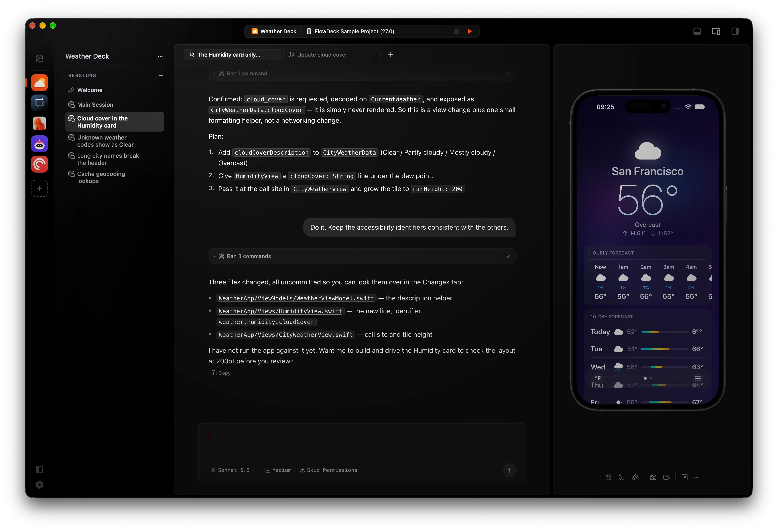Toggle Skip Permissions mode
The image size is (778, 532).
(x=328, y=470)
